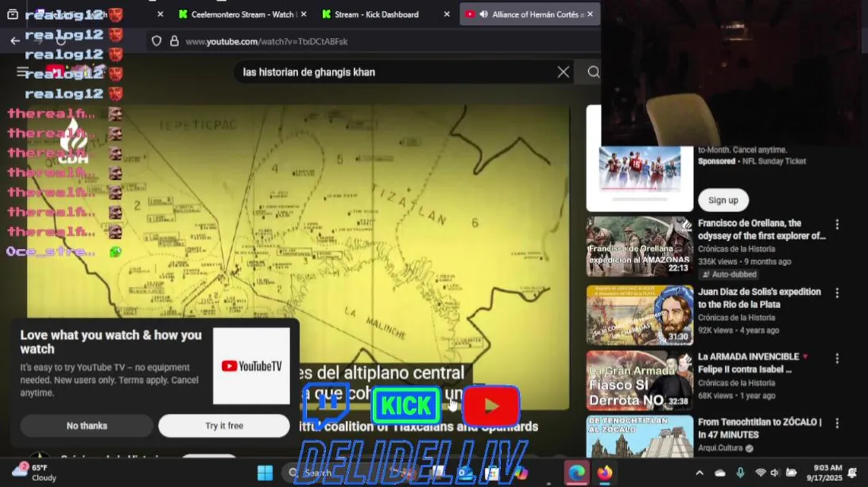The height and width of the screenshot is (487, 868).
Task: Open La ARMADA INVENCIBLE video title
Action: 753,363
